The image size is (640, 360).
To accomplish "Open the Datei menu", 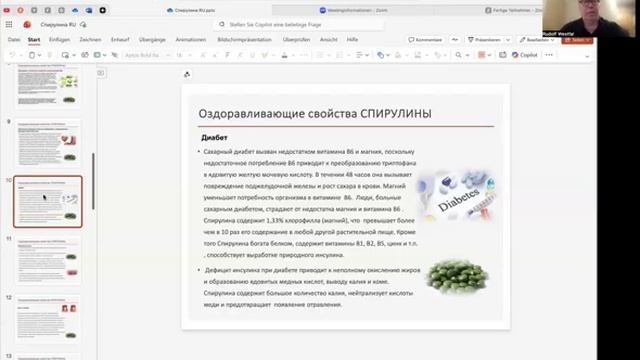I will click(x=14, y=40).
